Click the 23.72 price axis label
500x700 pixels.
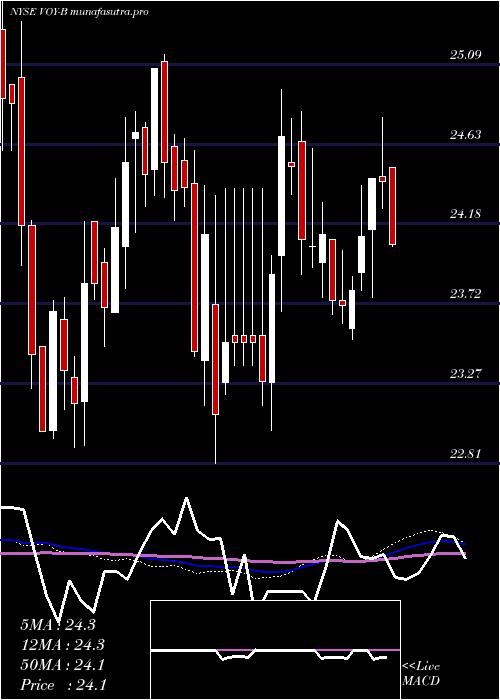click(x=465, y=294)
